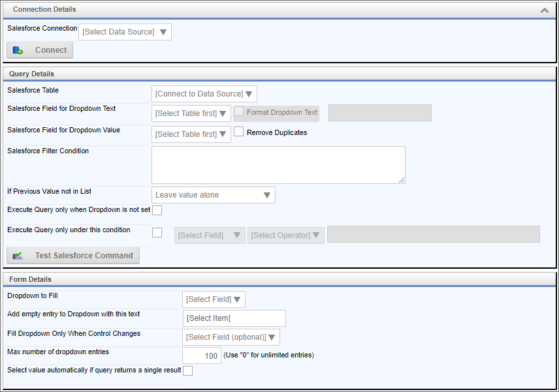Open Salesforce Field for Dropdown Value selector
This screenshot has width=559, height=392.
(x=191, y=134)
